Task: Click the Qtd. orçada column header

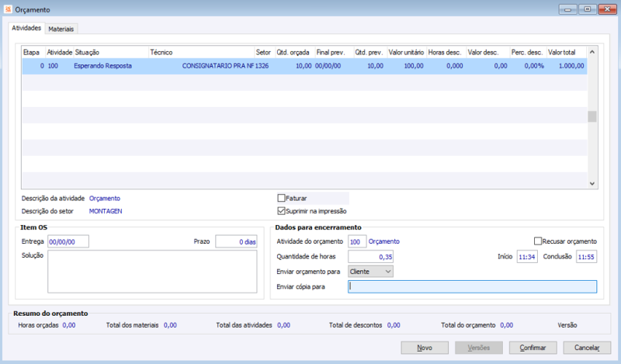Action: [295, 52]
